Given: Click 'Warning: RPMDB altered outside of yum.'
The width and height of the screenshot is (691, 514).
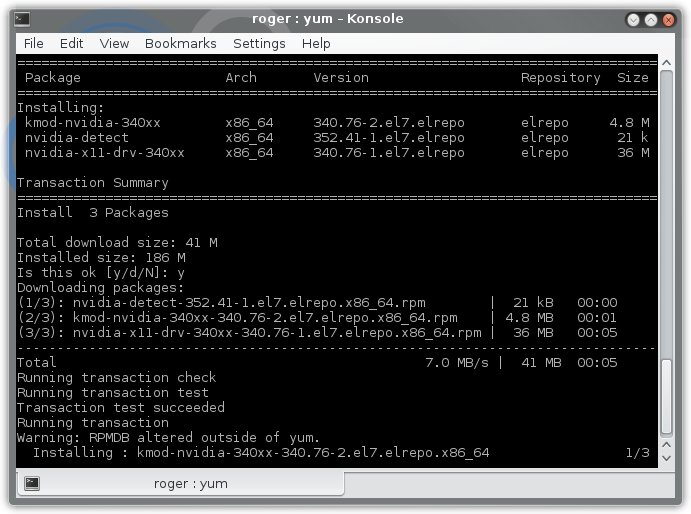Looking at the screenshot, I should click(x=168, y=438).
